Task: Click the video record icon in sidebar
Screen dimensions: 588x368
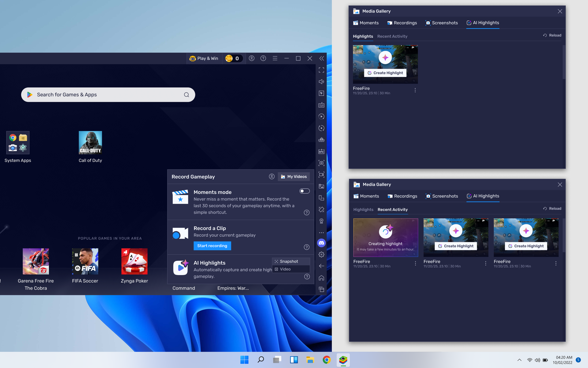Action: click(321, 175)
